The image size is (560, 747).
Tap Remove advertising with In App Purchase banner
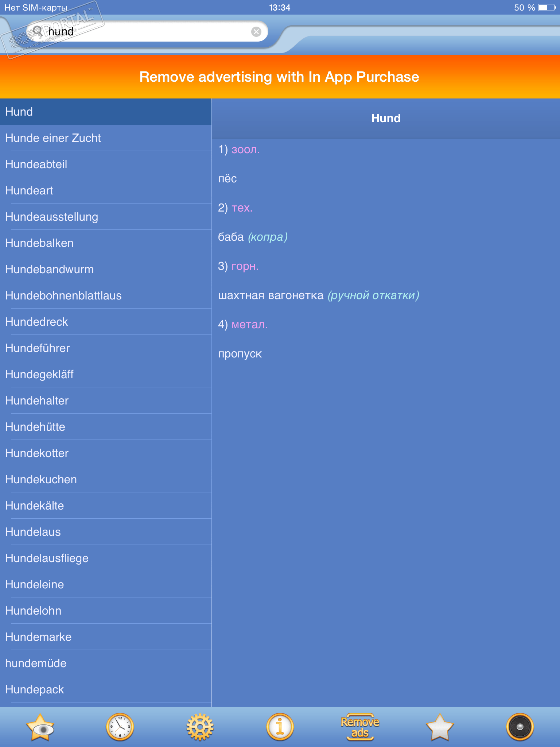tap(280, 77)
